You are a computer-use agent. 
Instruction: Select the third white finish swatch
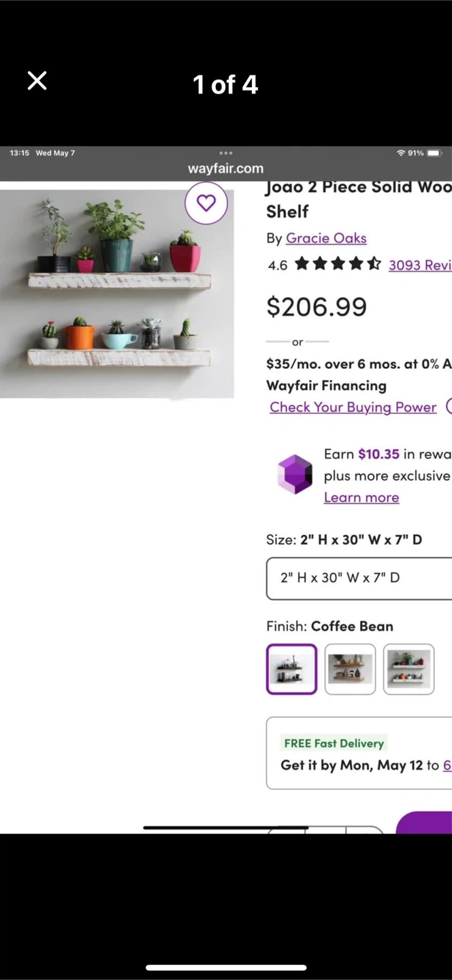(x=408, y=669)
